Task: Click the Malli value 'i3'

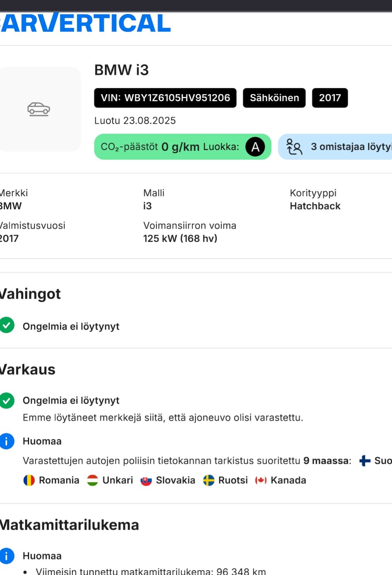Action: [148, 206]
